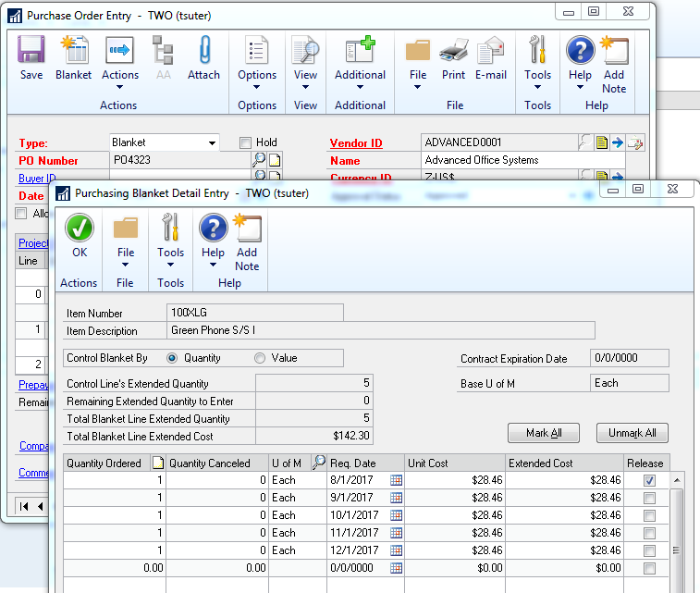Click the Vendor ID lookup magnifier icon

[585, 142]
